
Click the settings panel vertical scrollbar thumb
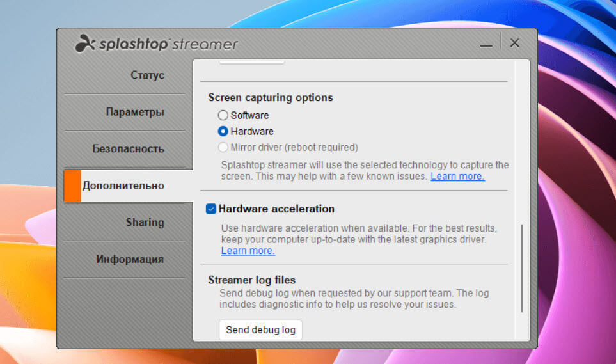click(x=522, y=269)
